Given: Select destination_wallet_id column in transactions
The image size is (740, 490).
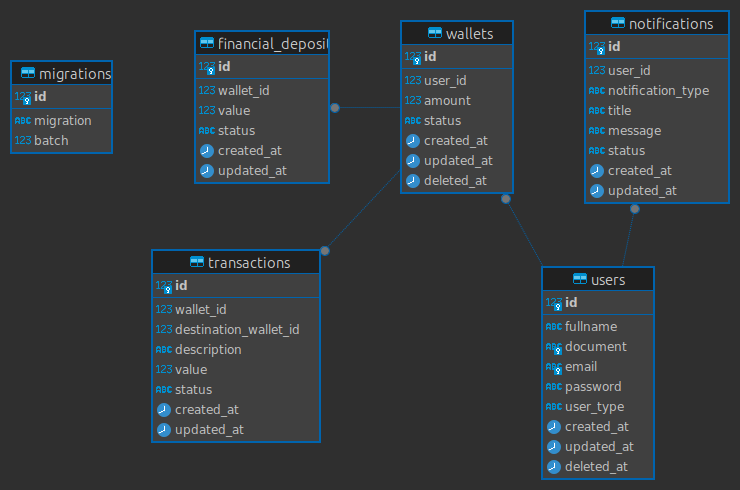Looking at the screenshot, I should tap(237, 329).
